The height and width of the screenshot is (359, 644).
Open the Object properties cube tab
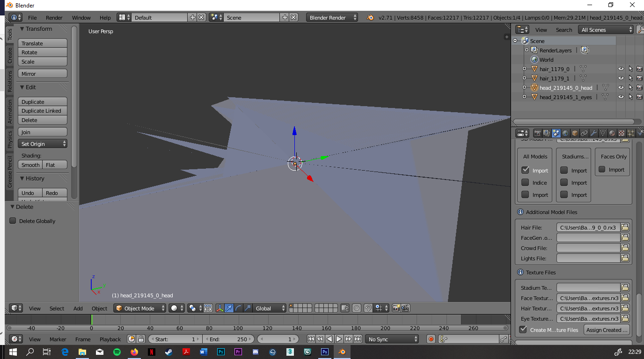(575, 133)
